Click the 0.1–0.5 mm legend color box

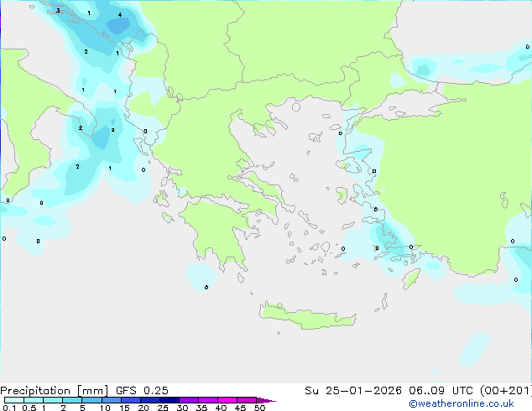coord(14,400)
